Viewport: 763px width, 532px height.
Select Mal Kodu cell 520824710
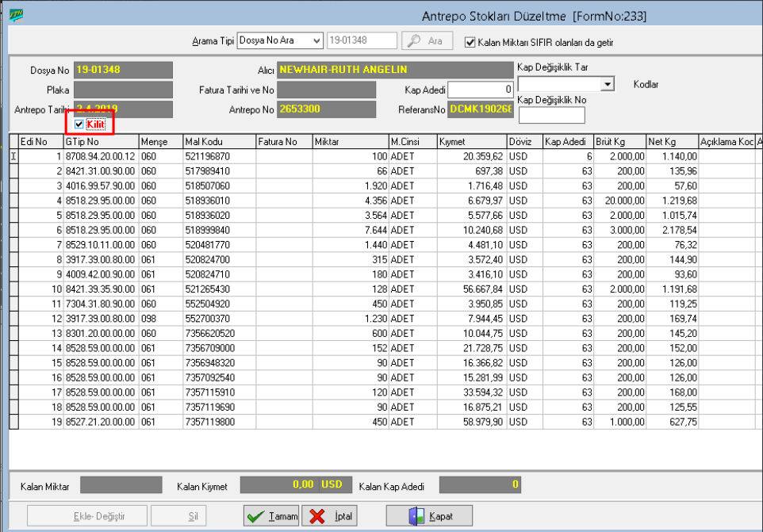220,274
